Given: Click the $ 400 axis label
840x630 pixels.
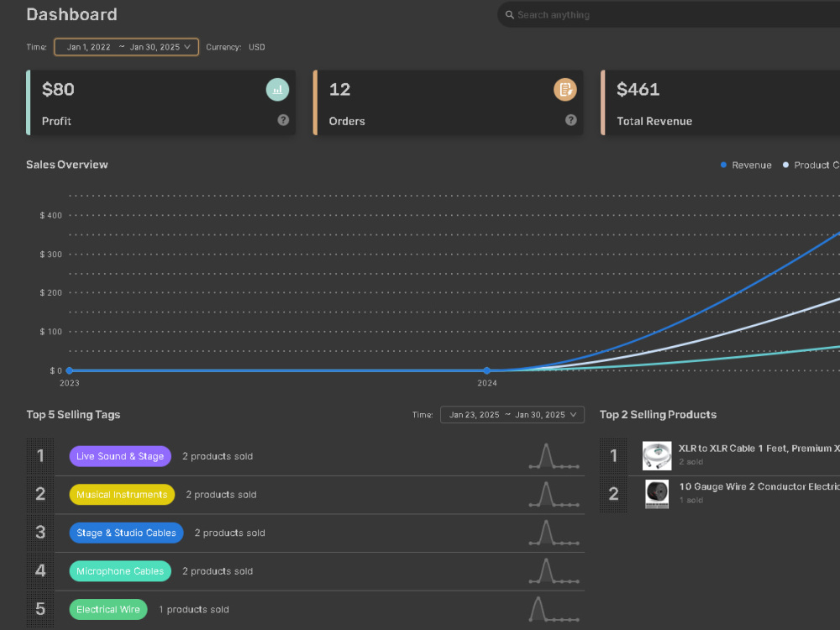Looking at the screenshot, I should tap(51, 215).
